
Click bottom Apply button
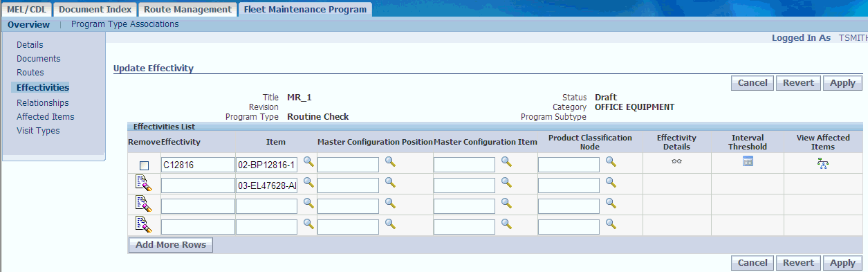coord(842,263)
